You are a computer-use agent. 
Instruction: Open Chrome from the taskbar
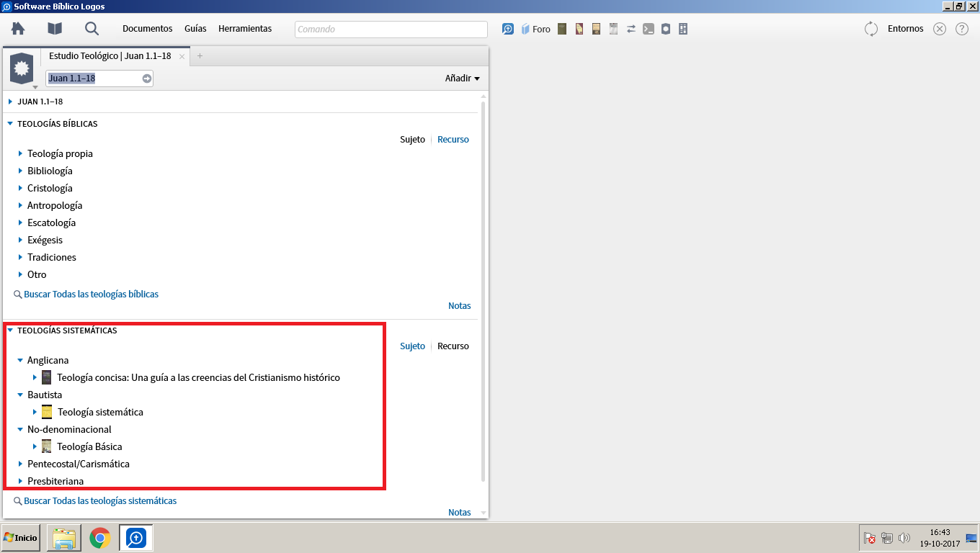click(100, 538)
